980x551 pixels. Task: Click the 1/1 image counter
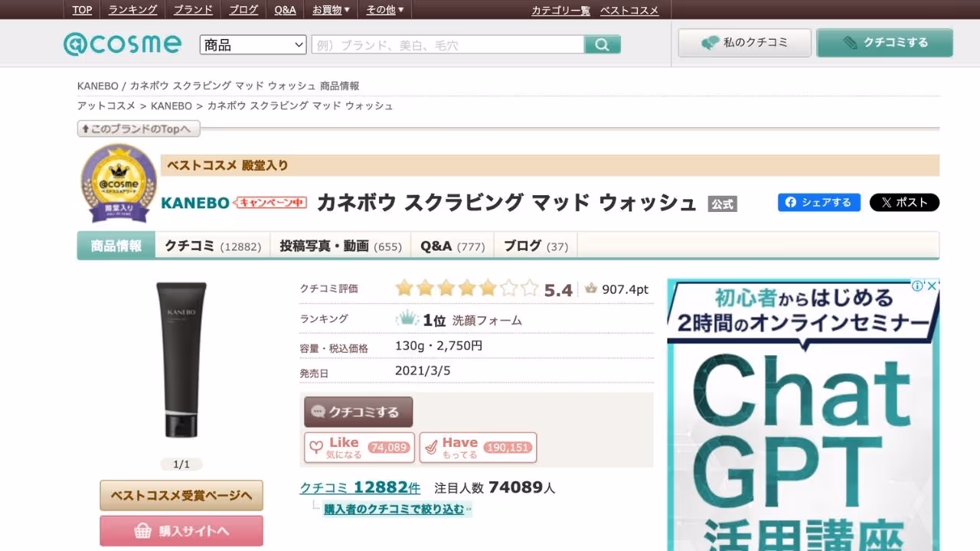coord(181,464)
